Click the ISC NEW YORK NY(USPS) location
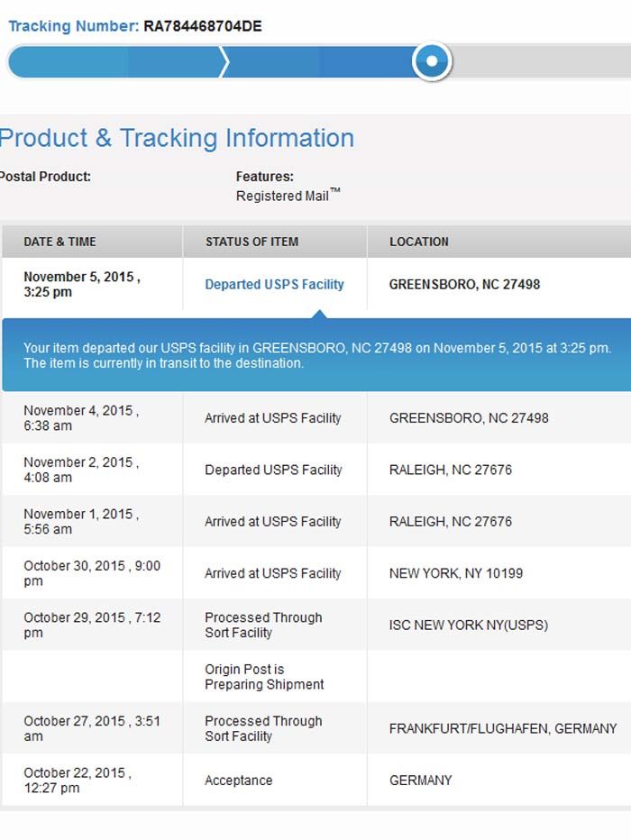 pyautogui.click(x=469, y=625)
